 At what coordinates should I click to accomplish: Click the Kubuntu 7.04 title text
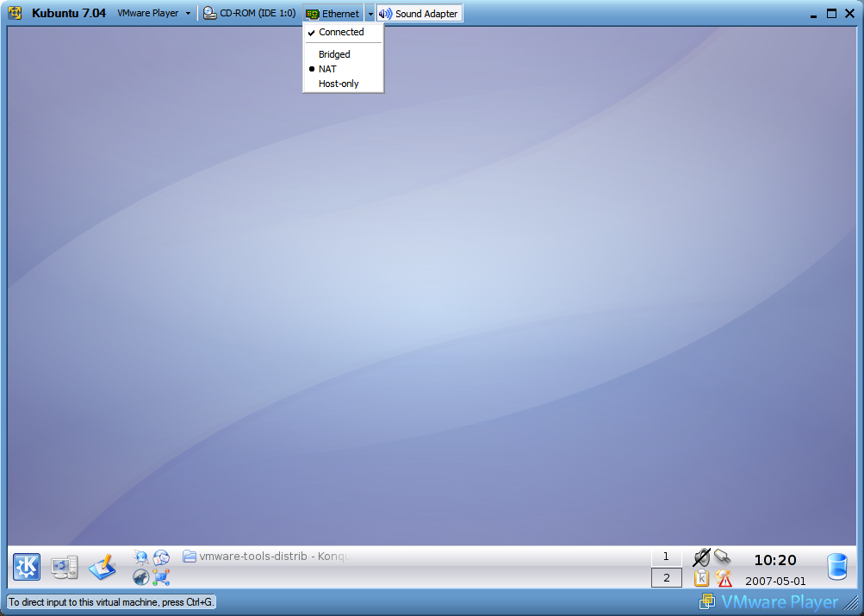tap(68, 13)
